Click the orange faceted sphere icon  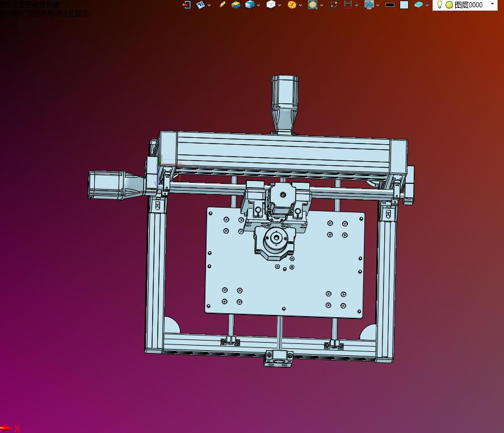tap(292, 5)
